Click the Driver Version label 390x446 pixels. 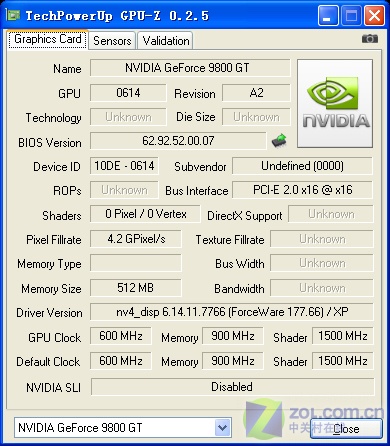(49, 313)
